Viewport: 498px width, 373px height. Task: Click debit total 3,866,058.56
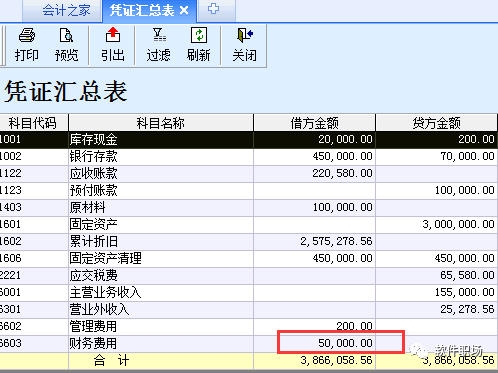[x=336, y=360]
